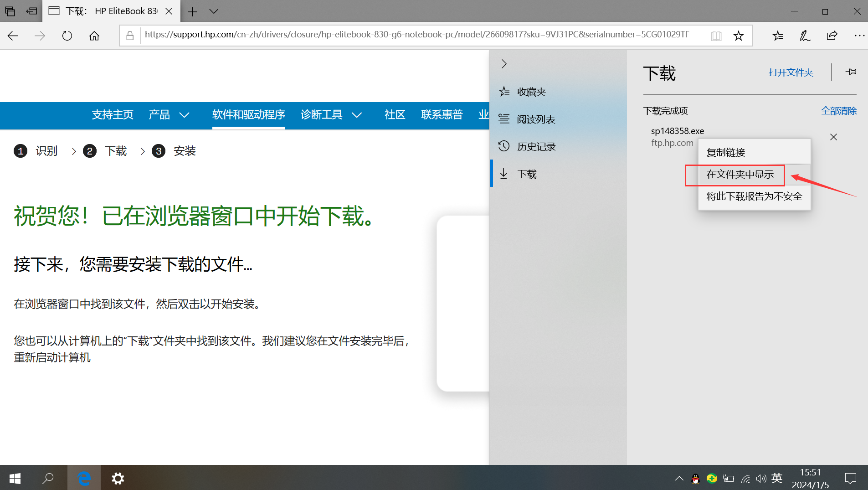The width and height of the screenshot is (868, 490).
Task: Click the green circular tray icon
Action: [712, 478]
